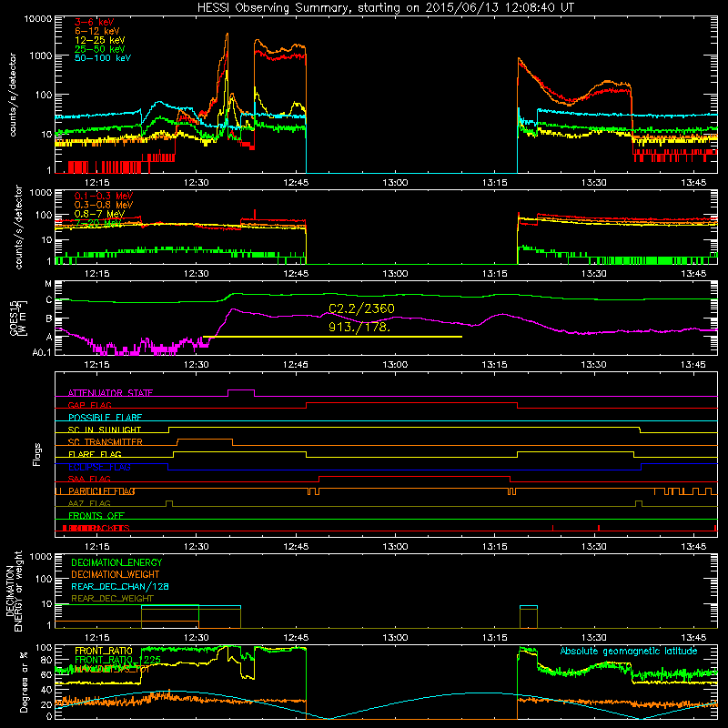This screenshot has width=728, height=728.
Task: Click the SAA_FLAG label
Action: tap(89, 480)
